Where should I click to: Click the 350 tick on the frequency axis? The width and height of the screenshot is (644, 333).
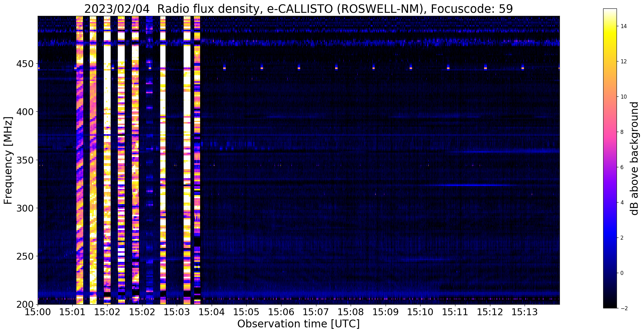pos(25,160)
